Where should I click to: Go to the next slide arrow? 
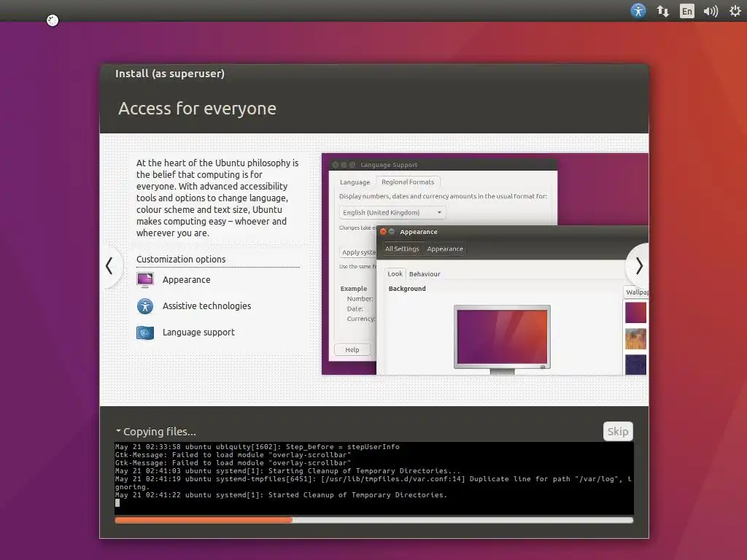638,265
